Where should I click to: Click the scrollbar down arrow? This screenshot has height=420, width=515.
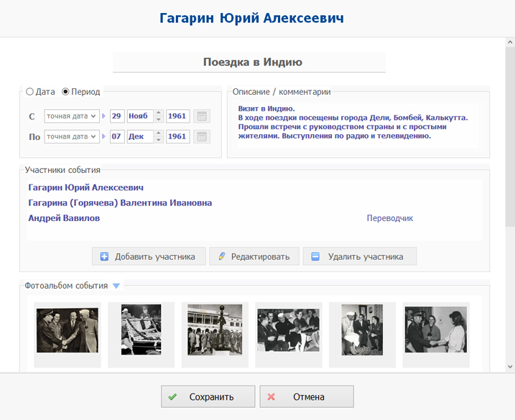pyautogui.click(x=510, y=367)
